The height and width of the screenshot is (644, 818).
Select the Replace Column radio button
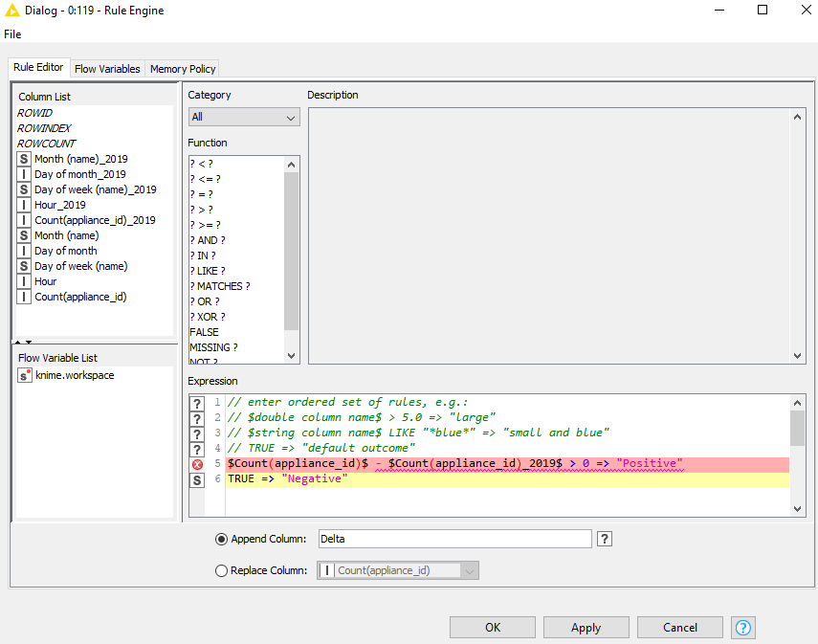[222, 570]
